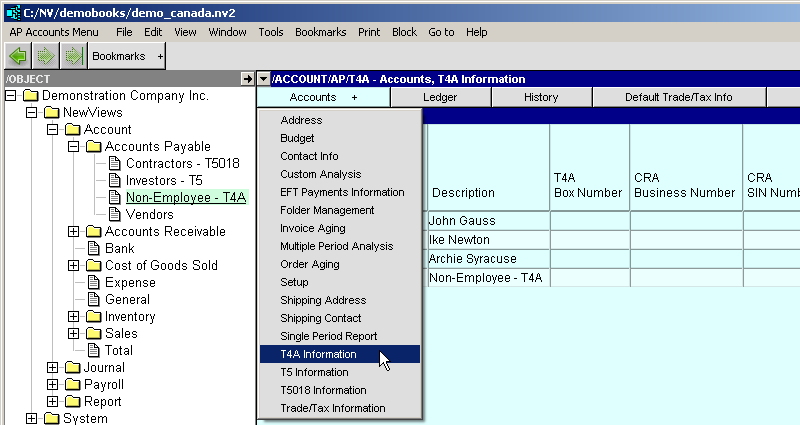
Task: Select Invoice Aging menu entry
Action: click(311, 228)
